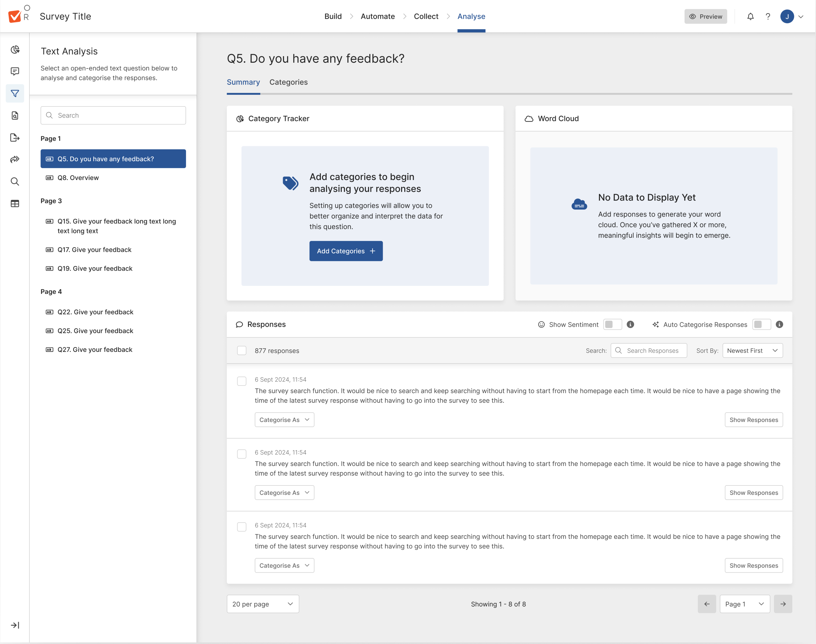
Task: Open help question mark
Action: (768, 16)
